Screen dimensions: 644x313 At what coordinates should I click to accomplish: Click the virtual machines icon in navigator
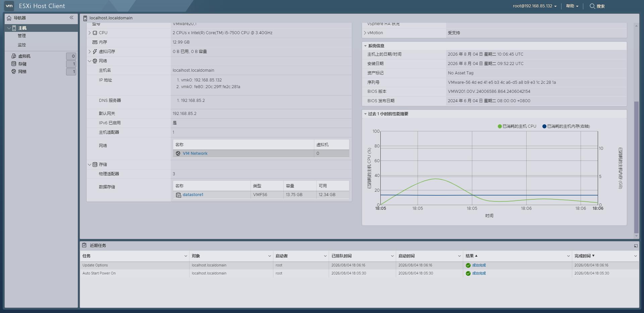pyautogui.click(x=14, y=56)
